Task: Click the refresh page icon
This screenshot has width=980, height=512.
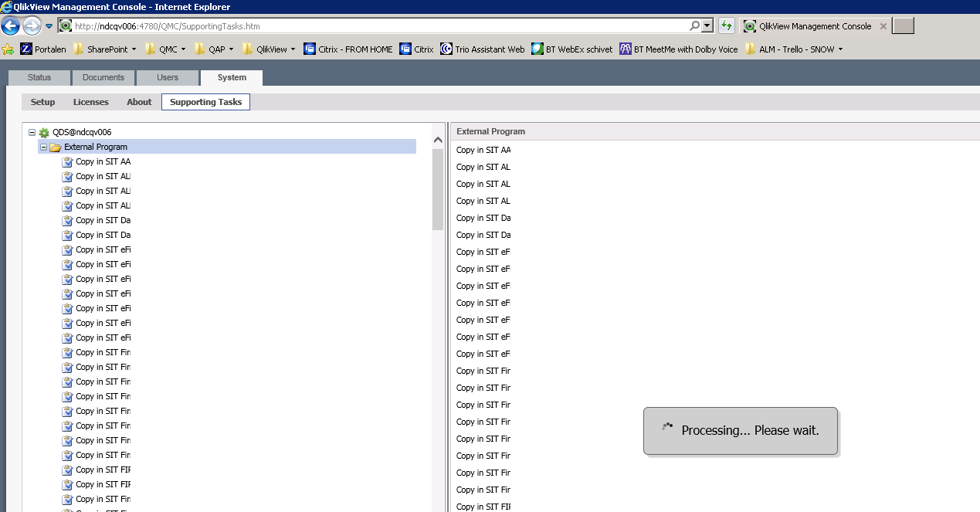Action: 726,26
